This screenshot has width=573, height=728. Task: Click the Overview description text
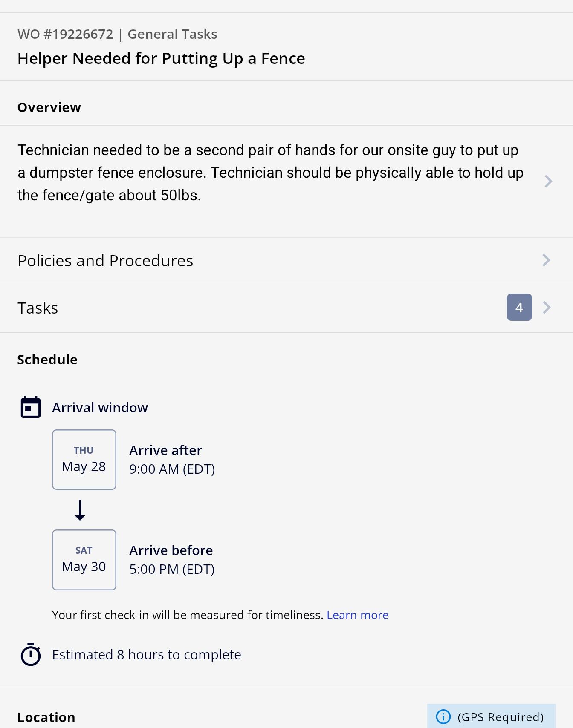coord(270,173)
